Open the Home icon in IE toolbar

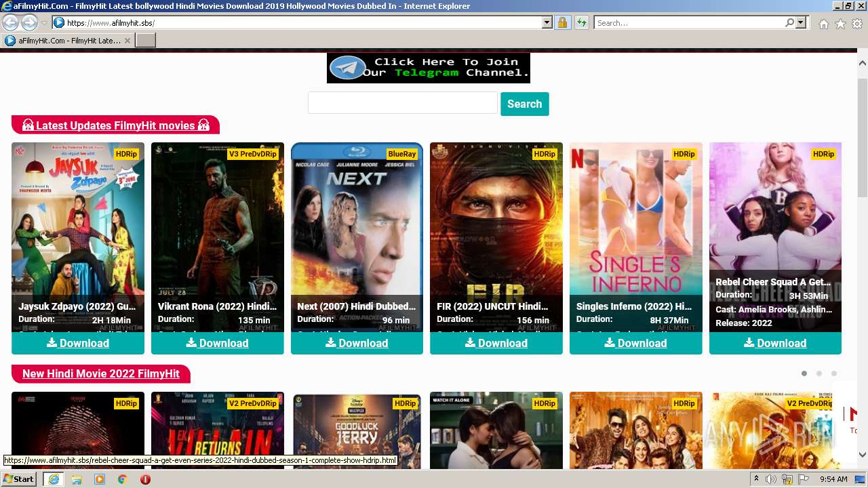pos(823,24)
